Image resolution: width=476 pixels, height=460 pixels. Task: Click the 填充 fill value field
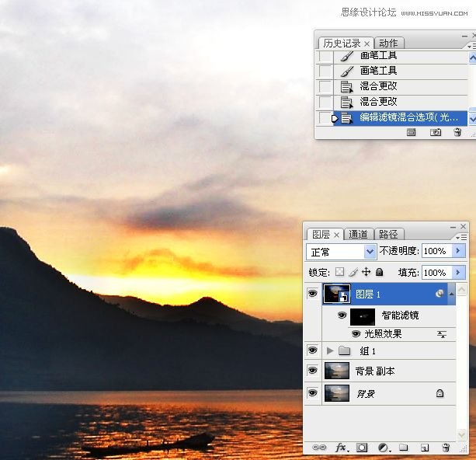pos(437,272)
